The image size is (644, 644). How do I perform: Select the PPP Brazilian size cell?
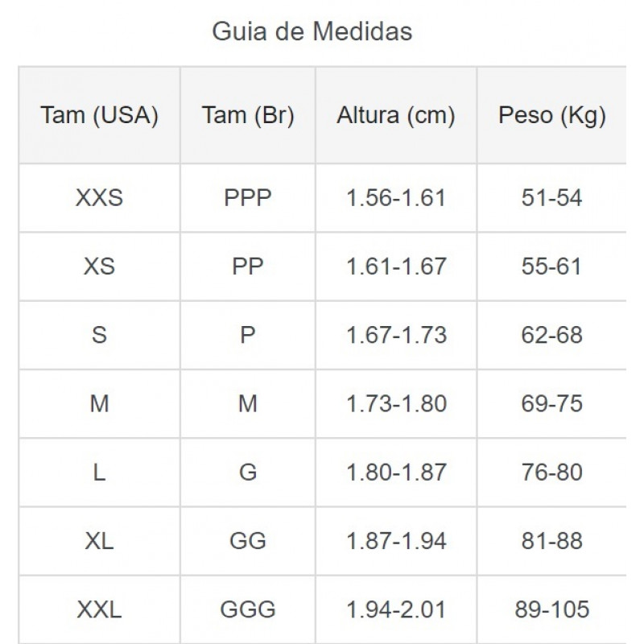point(248,198)
